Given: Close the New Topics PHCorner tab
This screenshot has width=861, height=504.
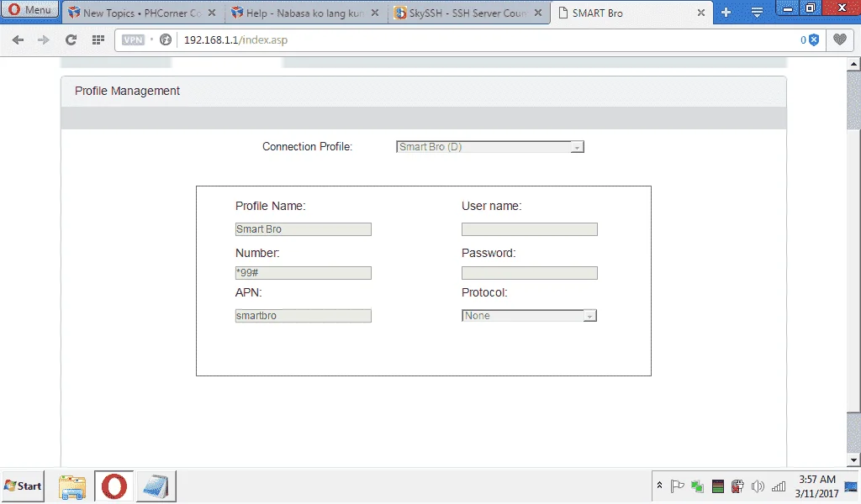Looking at the screenshot, I should coord(212,13).
